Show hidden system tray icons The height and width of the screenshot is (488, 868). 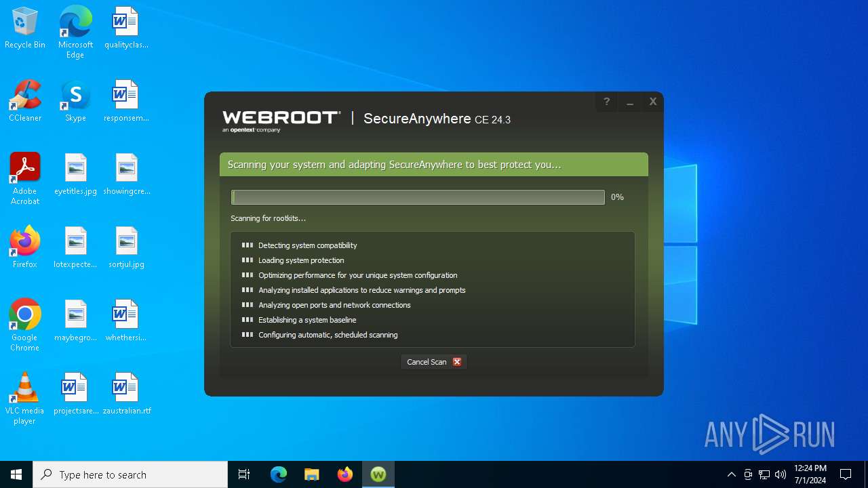(731, 474)
